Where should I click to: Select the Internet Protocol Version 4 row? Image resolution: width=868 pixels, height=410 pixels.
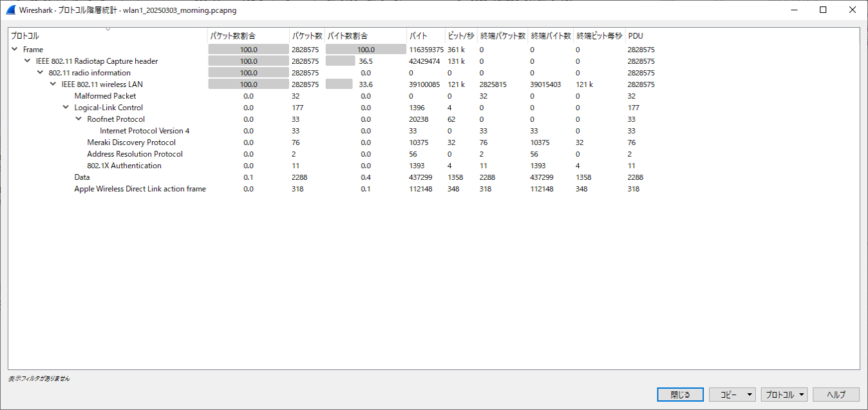point(434,131)
